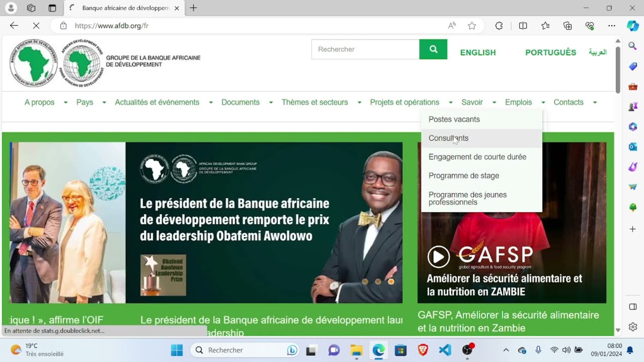Open Windows Start menu
This screenshot has width=644, height=362.
(177, 350)
